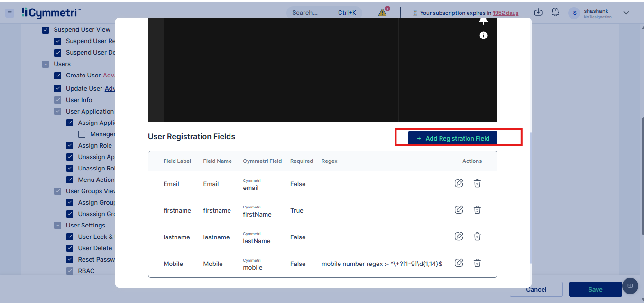The width and height of the screenshot is (644, 303).
Task: Open the notifications bell in header
Action: (x=555, y=12)
